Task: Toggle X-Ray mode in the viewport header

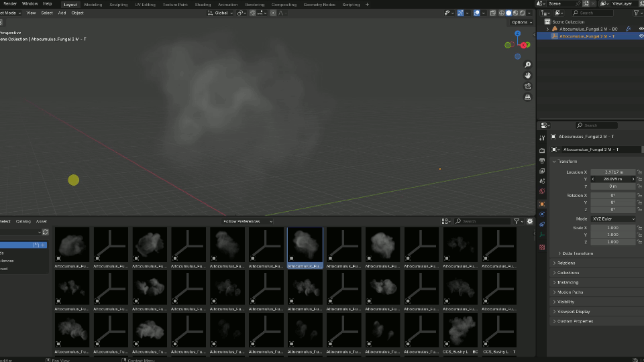Action: [x=492, y=13]
